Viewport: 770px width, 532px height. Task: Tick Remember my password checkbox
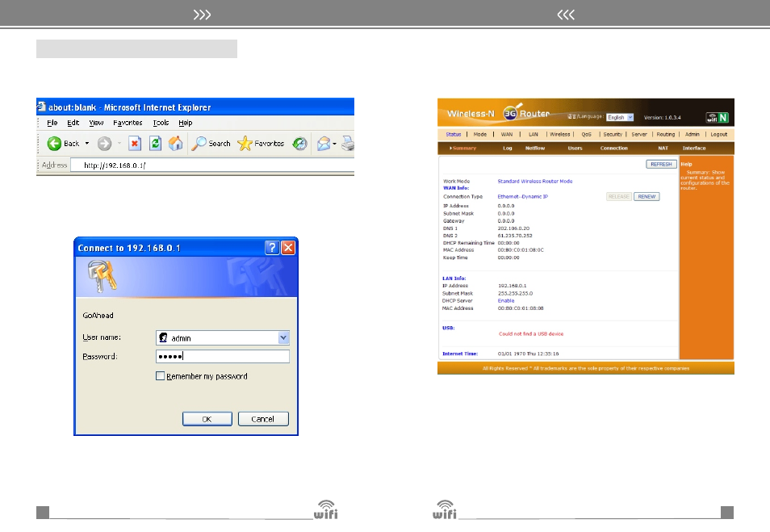[x=160, y=375]
